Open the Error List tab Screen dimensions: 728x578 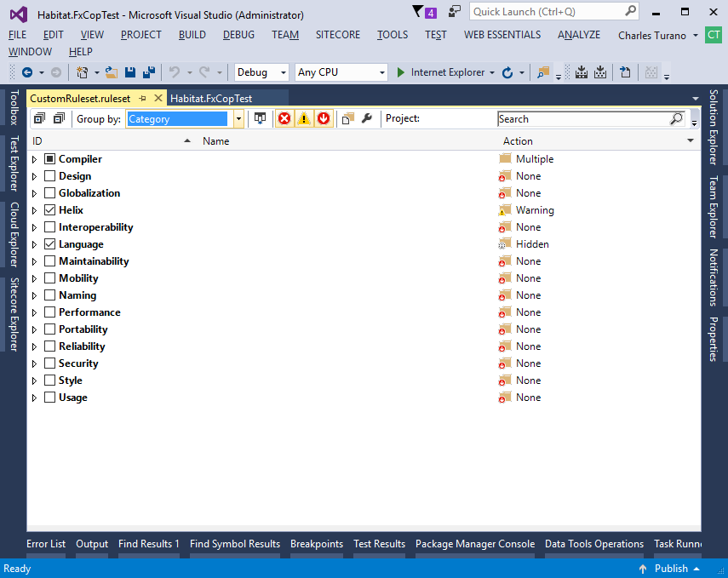(x=46, y=544)
